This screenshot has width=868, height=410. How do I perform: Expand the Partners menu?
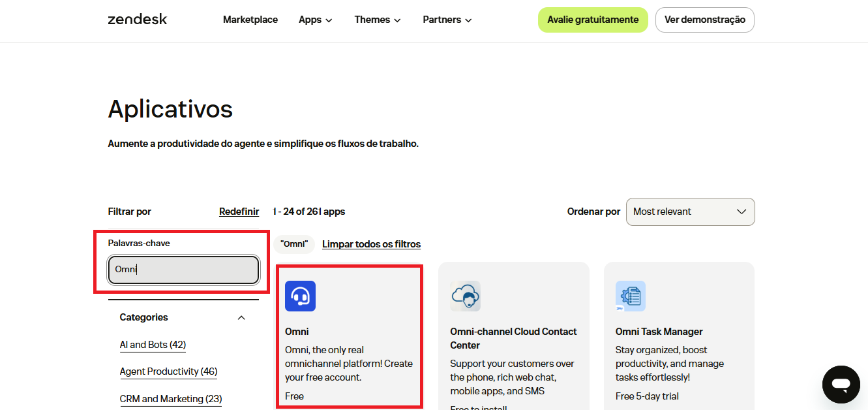click(447, 20)
